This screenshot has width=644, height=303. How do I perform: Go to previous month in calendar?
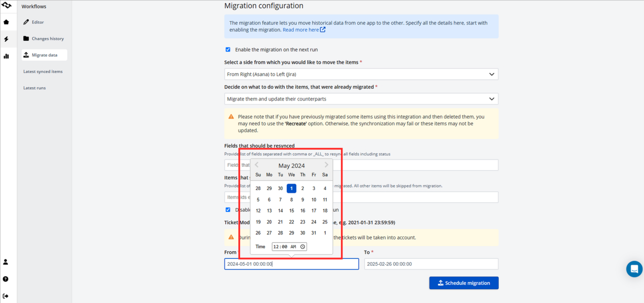click(257, 165)
